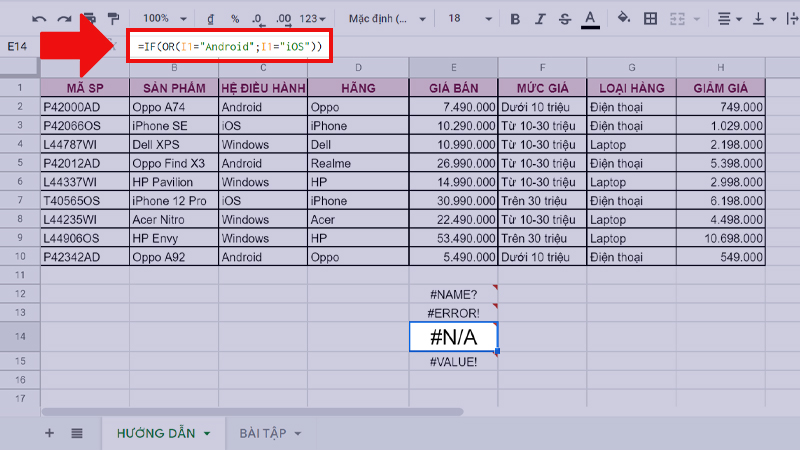Viewport: 800px width, 450px height.
Task: Add a new sheet with plus icon
Action: 49,433
